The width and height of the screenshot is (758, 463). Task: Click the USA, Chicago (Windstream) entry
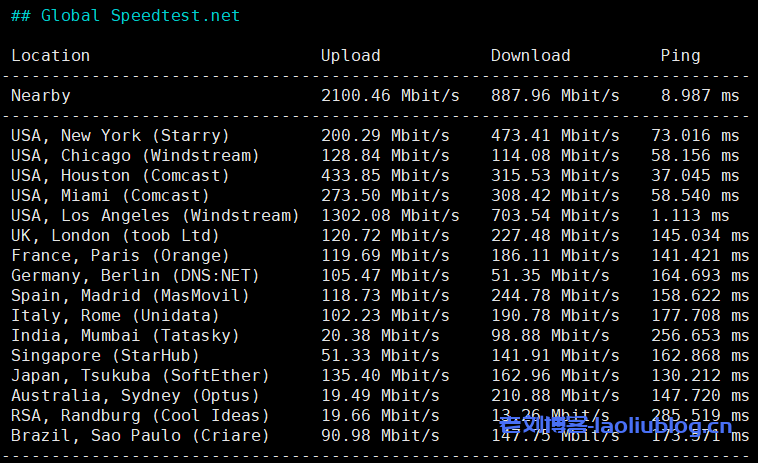pyautogui.click(x=135, y=156)
